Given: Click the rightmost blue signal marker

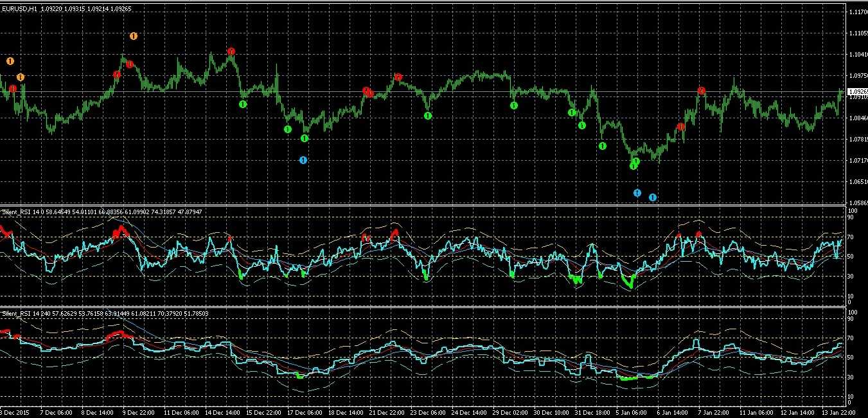Looking at the screenshot, I should point(653,197).
